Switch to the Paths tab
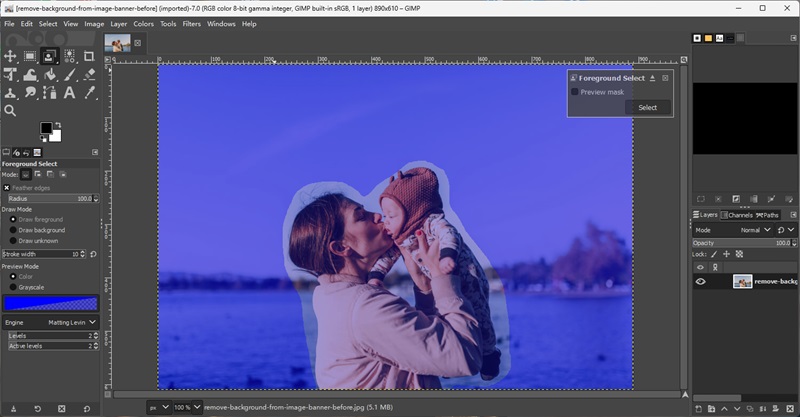800x417 pixels. pyautogui.click(x=767, y=215)
